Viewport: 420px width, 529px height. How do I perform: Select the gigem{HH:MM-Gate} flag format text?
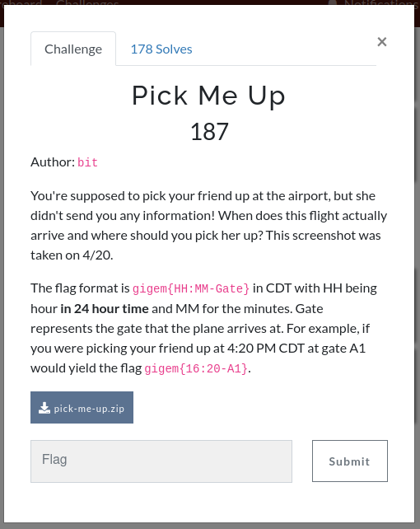pyautogui.click(x=191, y=288)
